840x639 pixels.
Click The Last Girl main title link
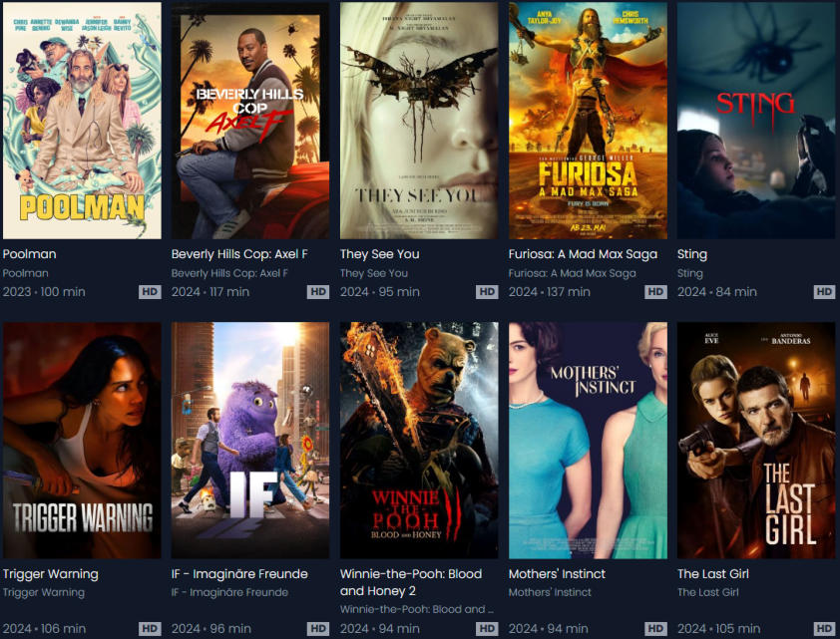(x=713, y=574)
